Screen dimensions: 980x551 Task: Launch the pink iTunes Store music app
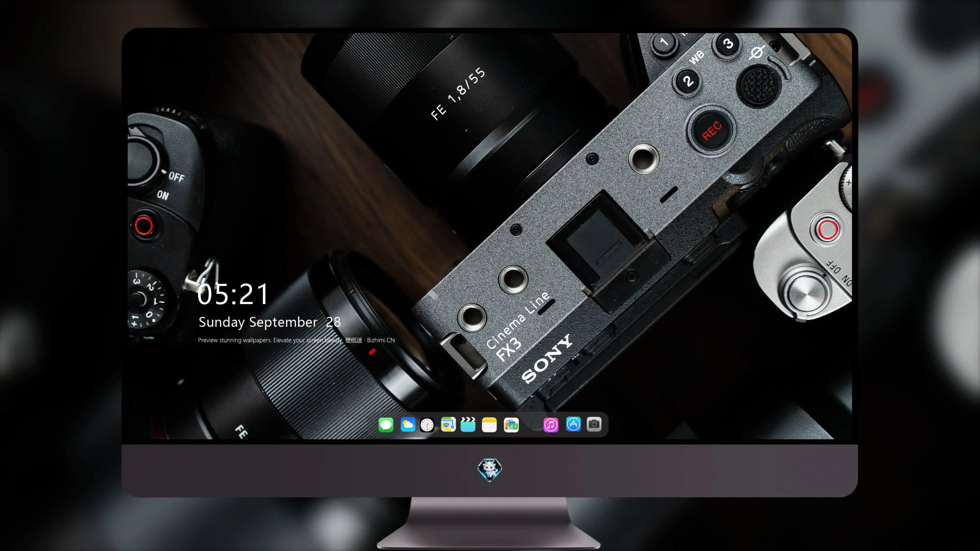pos(551,425)
